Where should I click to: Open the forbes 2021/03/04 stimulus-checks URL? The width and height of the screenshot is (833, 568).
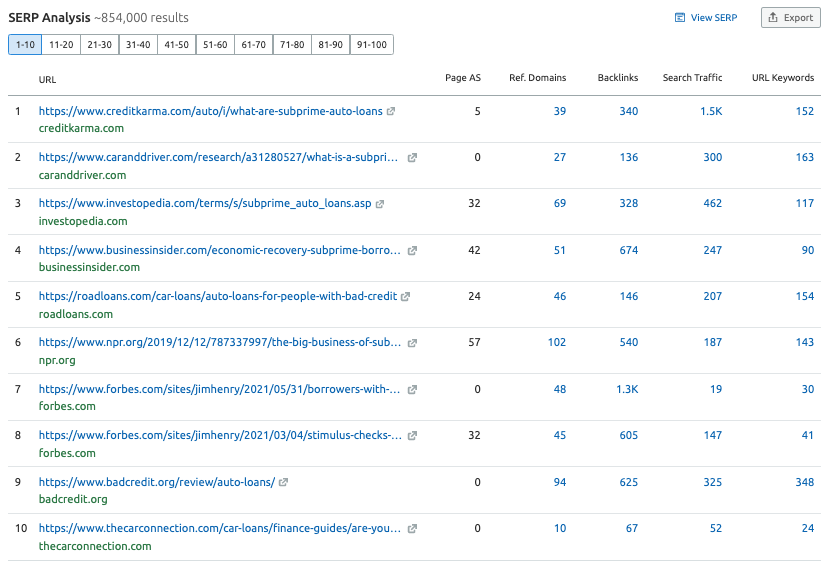[220, 435]
